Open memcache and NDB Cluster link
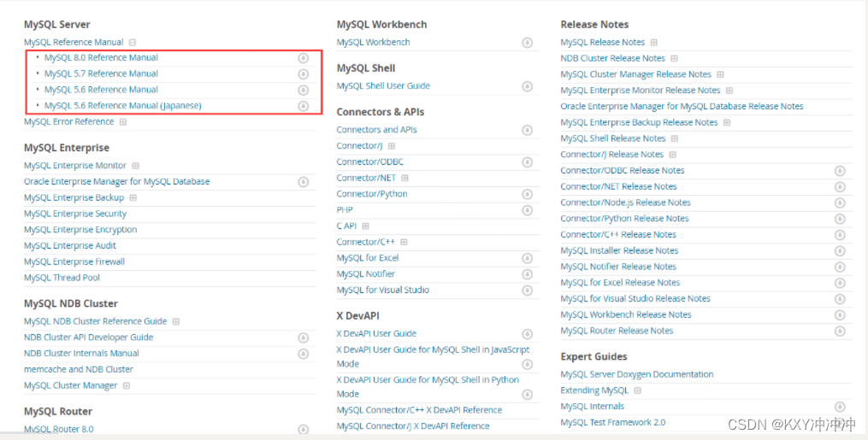The width and height of the screenshot is (868, 440). coord(79,369)
